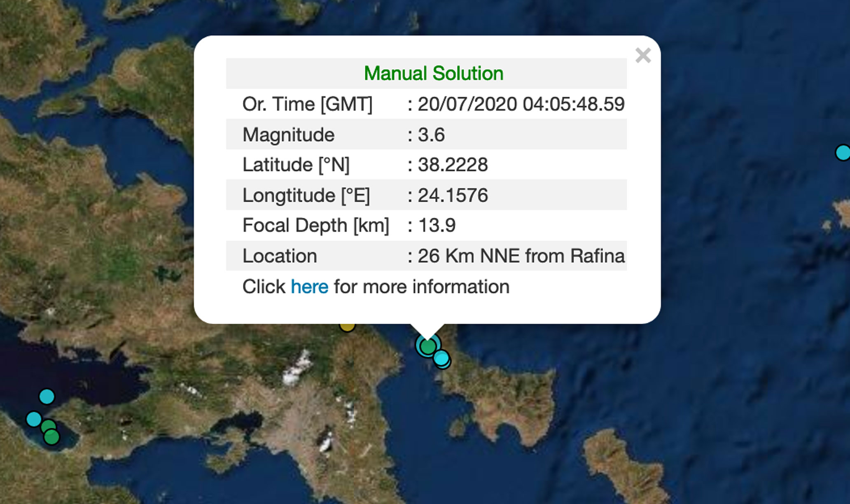This screenshot has width=850, height=504.
Task: Click the "Or. Time [GMT]" row label
Action: 307,104
